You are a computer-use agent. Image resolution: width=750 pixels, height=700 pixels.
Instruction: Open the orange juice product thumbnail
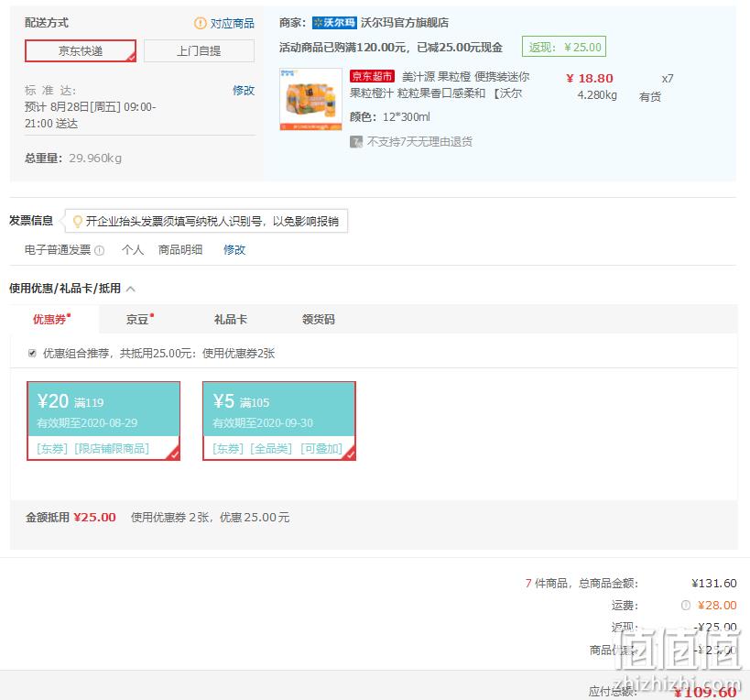(311, 99)
